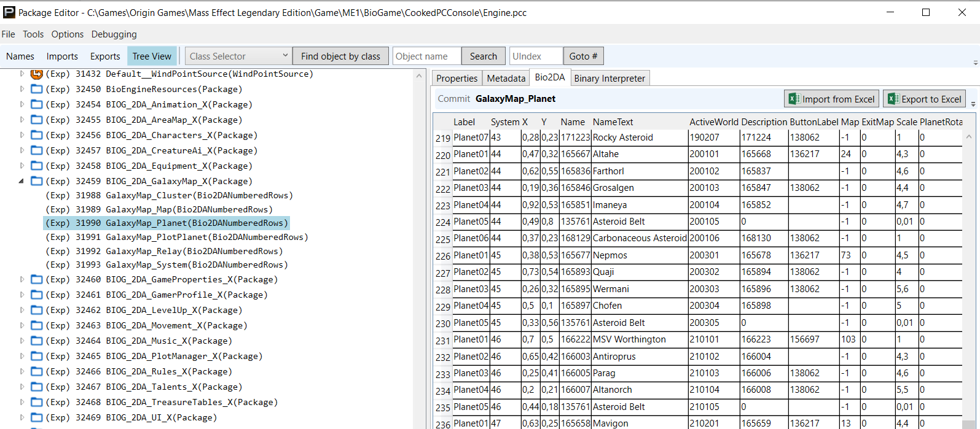Click folder icon of BioEngineResources package
Image resolution: width=980 pixels, height=429 pixels.
[37, 89]
